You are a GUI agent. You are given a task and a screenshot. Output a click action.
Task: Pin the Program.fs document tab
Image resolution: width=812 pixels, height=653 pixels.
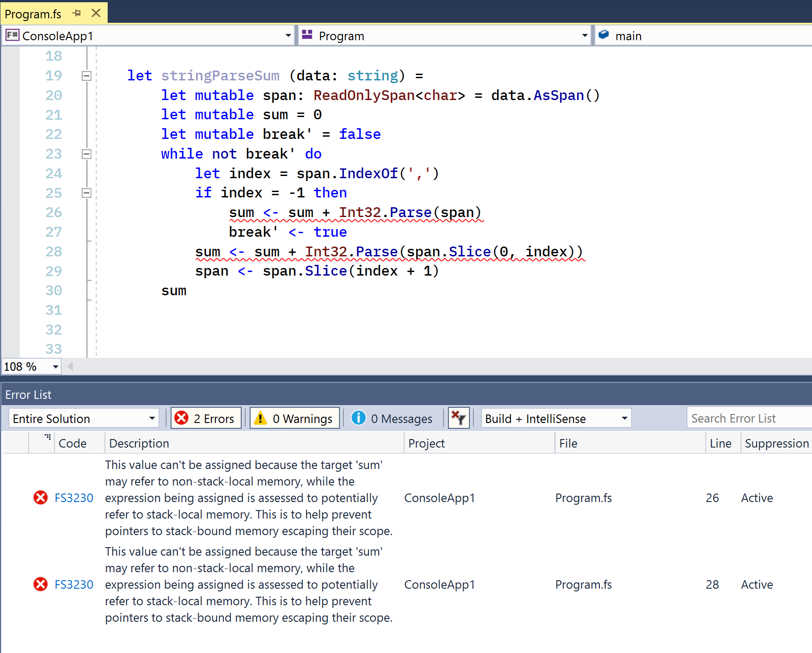coord(77,13)
